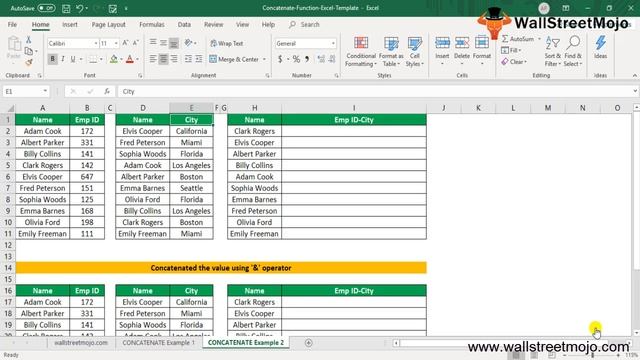
Task: Click the Delete cells icon
Action: (x=462, y=42)
